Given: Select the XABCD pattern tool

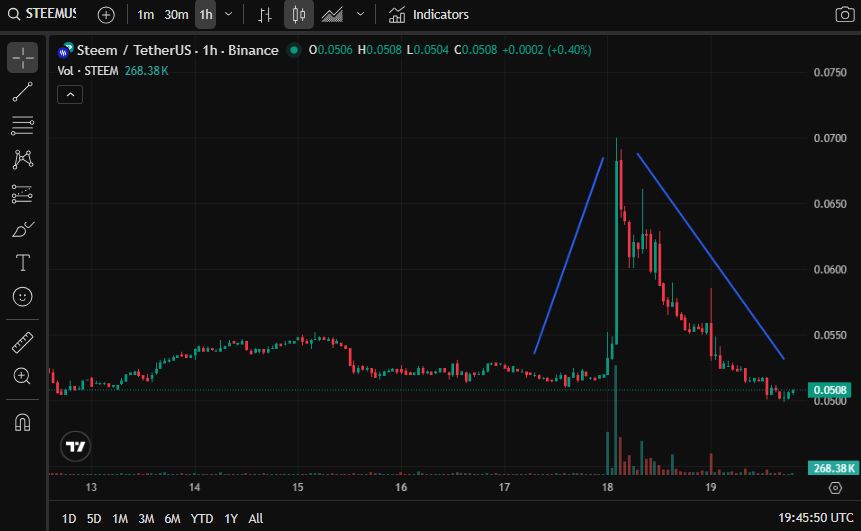Looking at the screenshot, I should pos(23,160).
